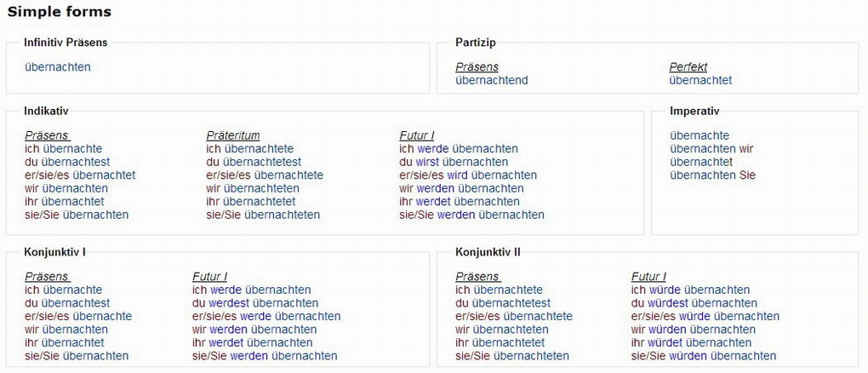
Task: Open the Partizip Präsens form 'übernachtend'
Action: (492, 80)
